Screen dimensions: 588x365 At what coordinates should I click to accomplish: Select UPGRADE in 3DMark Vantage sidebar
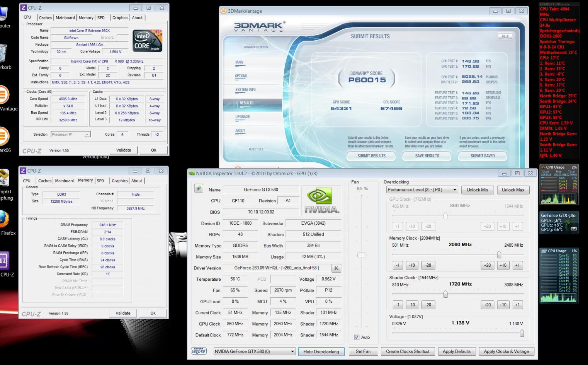243,117
